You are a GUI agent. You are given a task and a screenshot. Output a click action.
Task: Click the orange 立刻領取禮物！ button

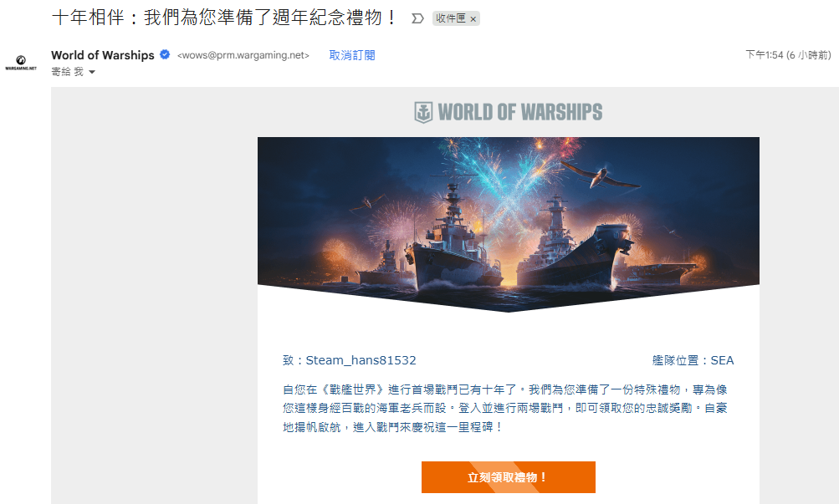509,477
